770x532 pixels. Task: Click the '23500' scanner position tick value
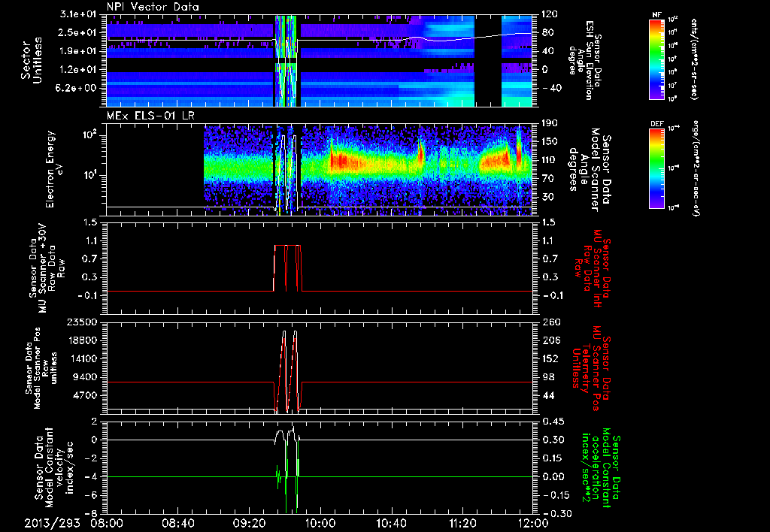coord(83,322)
